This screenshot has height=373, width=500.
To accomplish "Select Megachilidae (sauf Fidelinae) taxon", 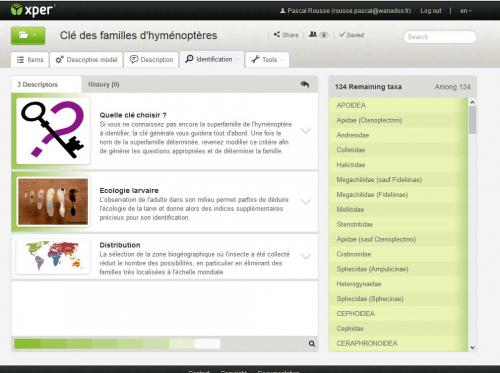I will pos(398,180).
